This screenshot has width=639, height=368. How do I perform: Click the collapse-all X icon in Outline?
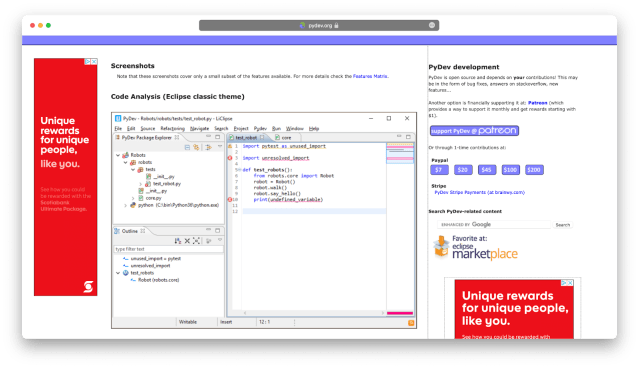[187, 241]
